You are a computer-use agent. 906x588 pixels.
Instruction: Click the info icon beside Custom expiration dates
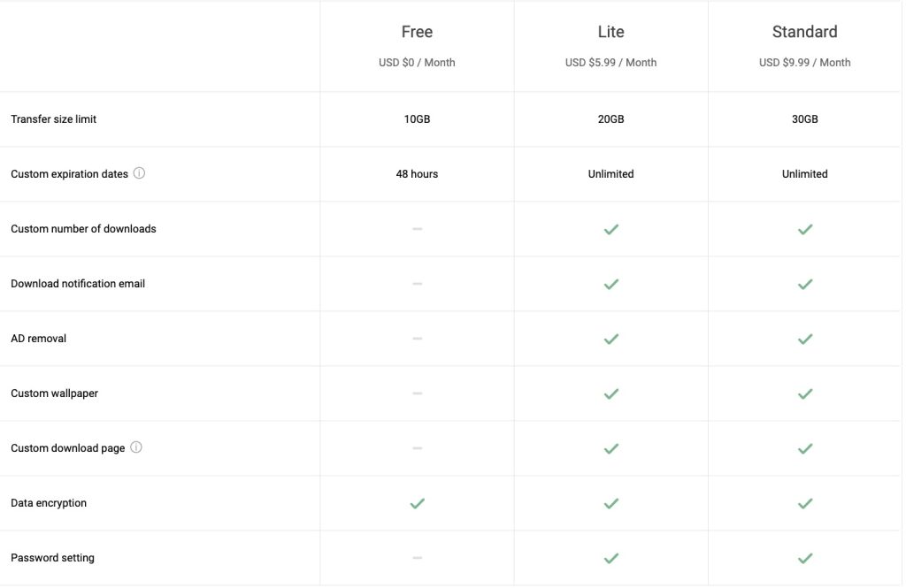point(139,173)
